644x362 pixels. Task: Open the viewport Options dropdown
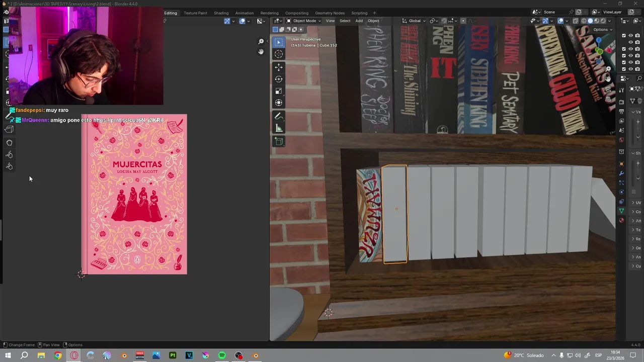[603, 30]
